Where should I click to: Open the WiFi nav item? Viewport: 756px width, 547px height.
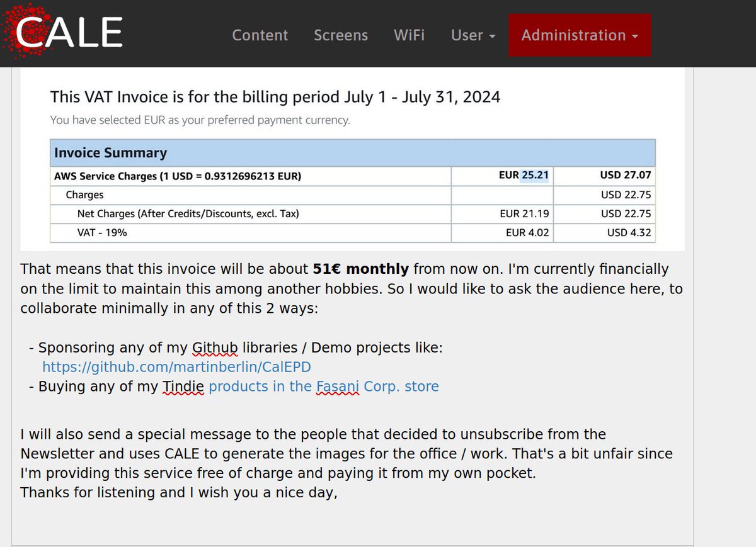(409, 35)
